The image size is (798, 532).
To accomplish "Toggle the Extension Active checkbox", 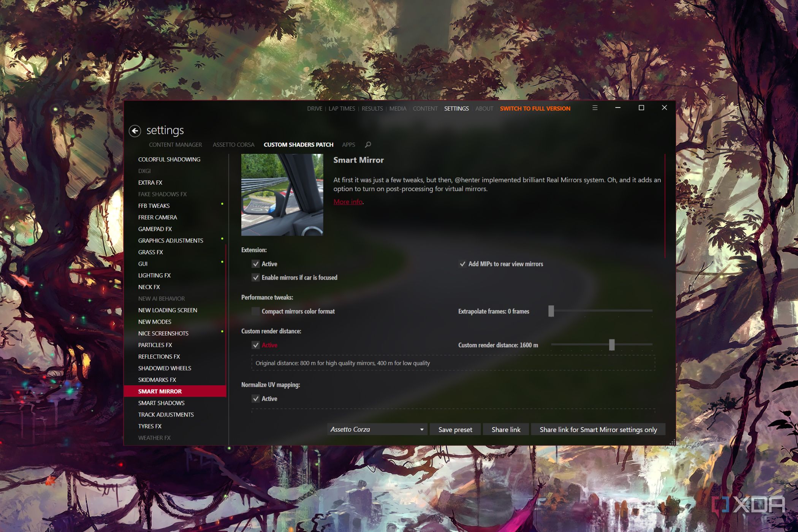I will point(256,264).
